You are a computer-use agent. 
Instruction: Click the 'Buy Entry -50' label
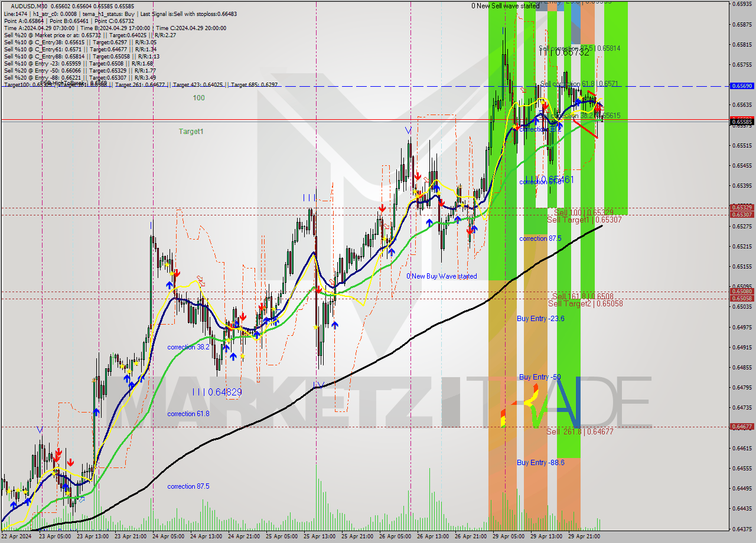click(x=540, y=377)
